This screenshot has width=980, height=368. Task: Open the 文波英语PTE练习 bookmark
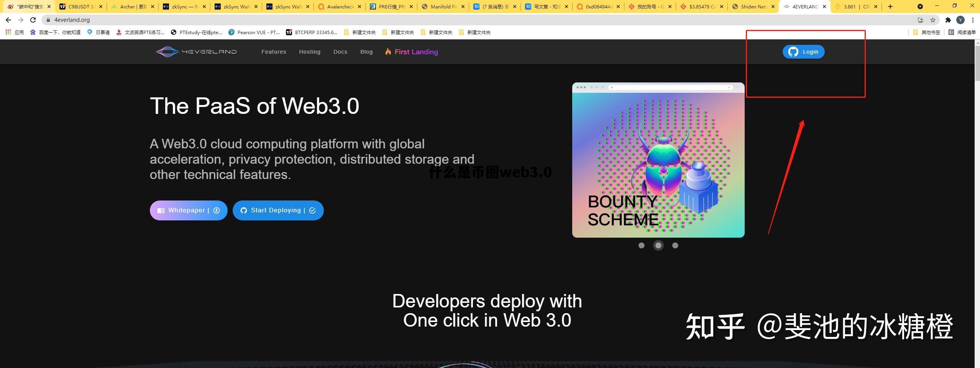tap(140, 32)
